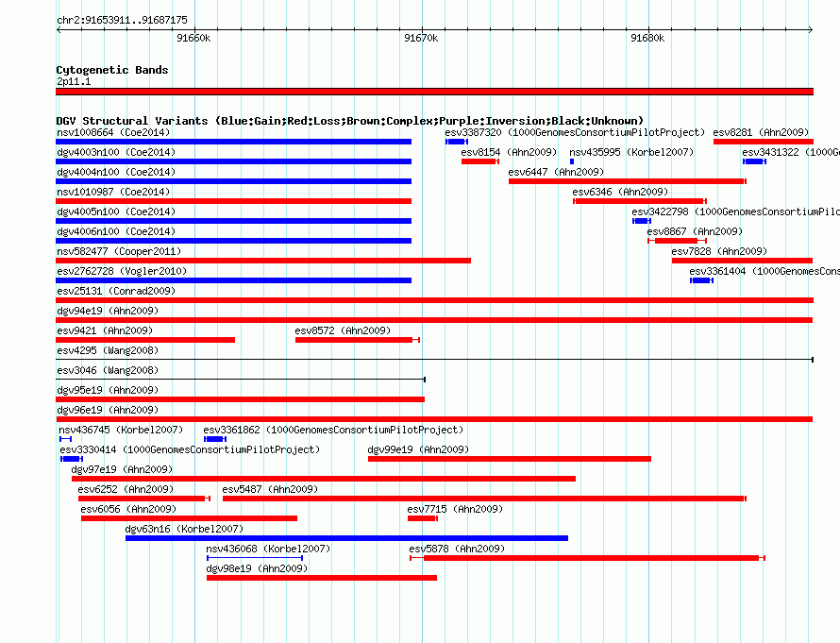840x643 pixels.
Task: Click the Cytogenetic Bands track title
Action: 112,70
